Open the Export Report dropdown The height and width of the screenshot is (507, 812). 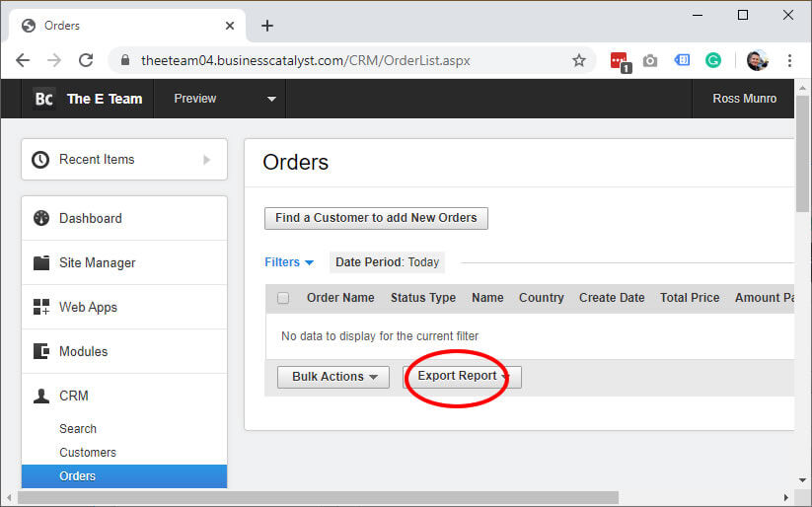462,377
